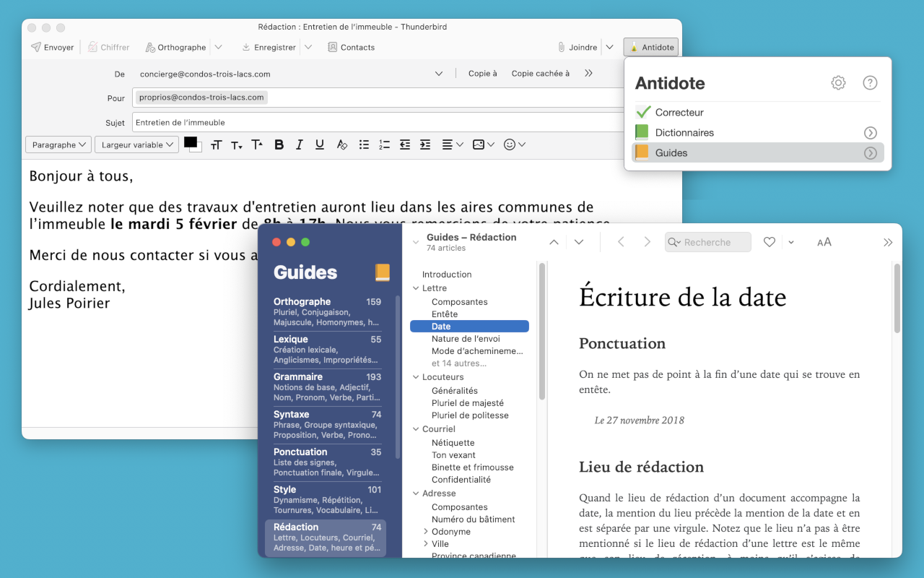Click the increase font size icon
This screenshot has height=578, width=924.
click(x=257, y=145)
